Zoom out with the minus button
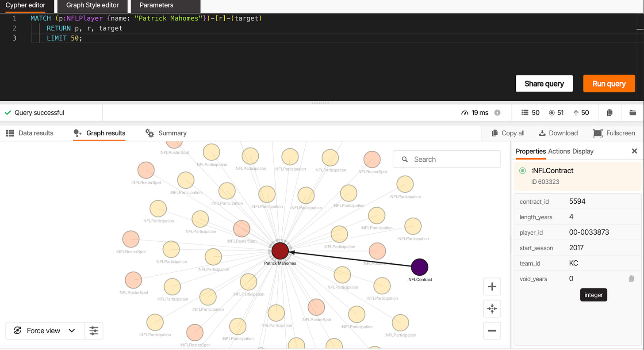 (492, 331)
